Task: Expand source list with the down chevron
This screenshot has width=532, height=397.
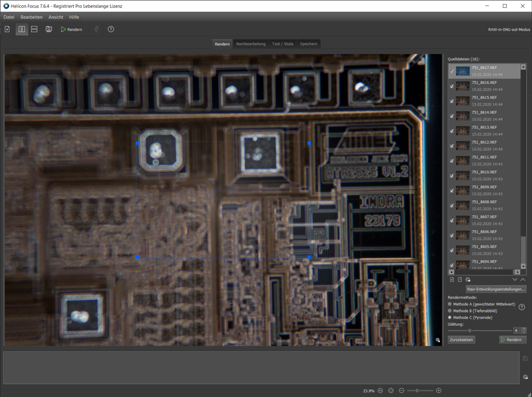Action: tap(515, 280)
